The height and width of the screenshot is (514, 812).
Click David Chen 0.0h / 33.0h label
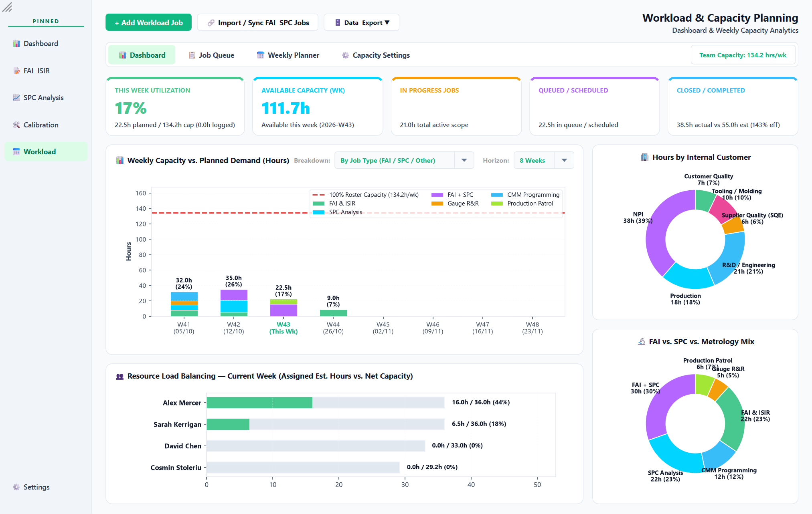(x=457, y=445)
